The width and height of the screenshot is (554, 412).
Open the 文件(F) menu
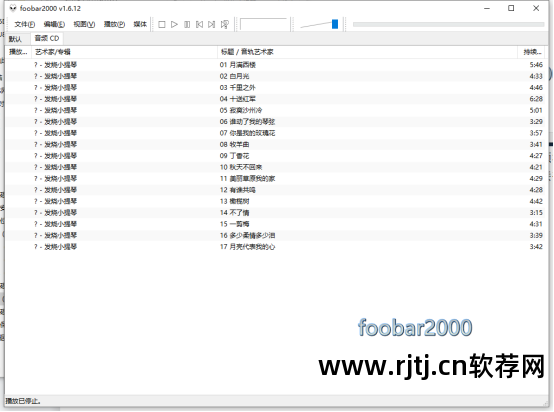tap(25, 24)
